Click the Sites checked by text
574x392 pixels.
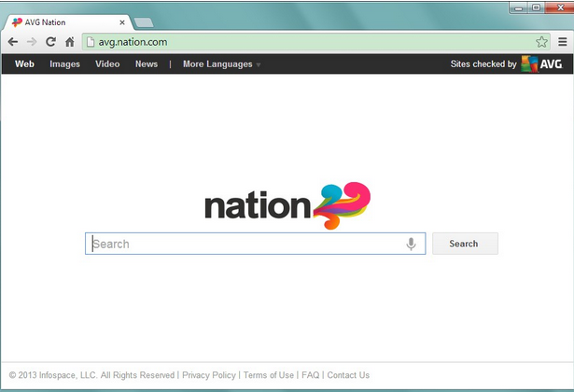483,64
